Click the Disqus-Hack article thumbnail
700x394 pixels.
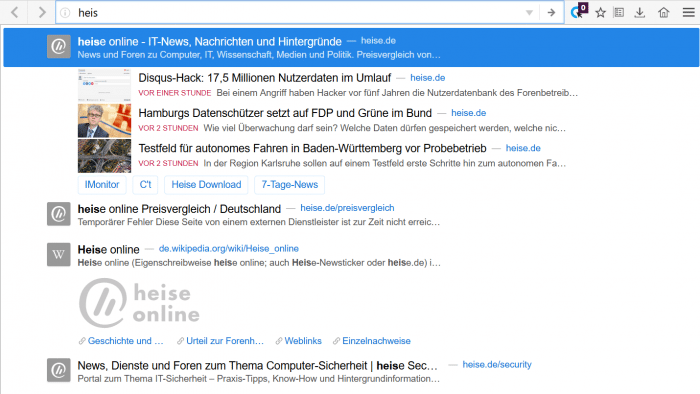click(x=104, y=85)
